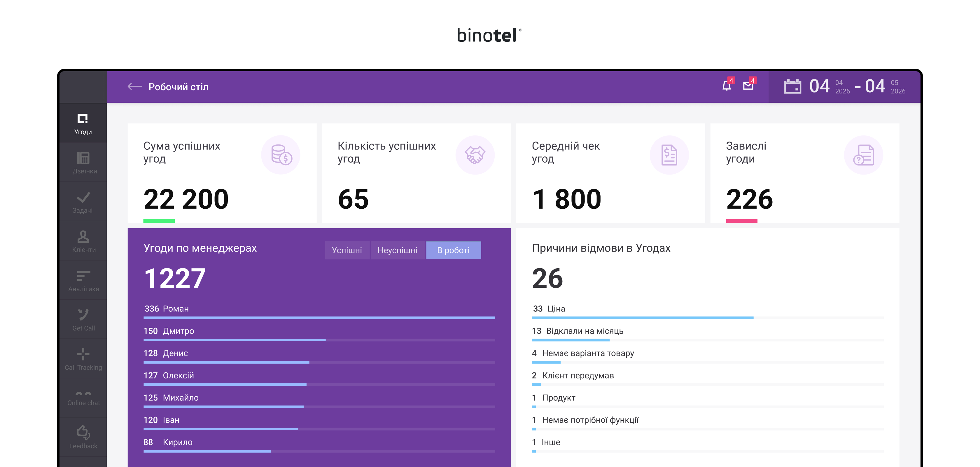Click the 226 stalled deals value
The image size is (980, 467).
point(750,199)
